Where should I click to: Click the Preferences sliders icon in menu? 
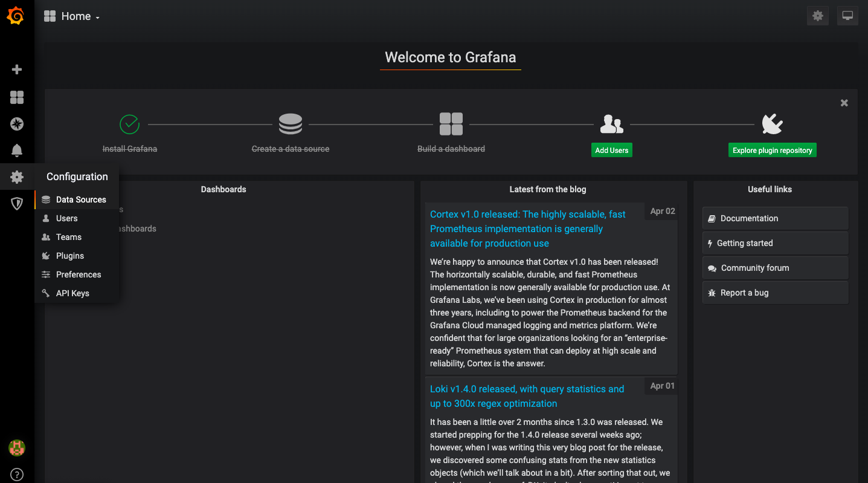(46, 274)
